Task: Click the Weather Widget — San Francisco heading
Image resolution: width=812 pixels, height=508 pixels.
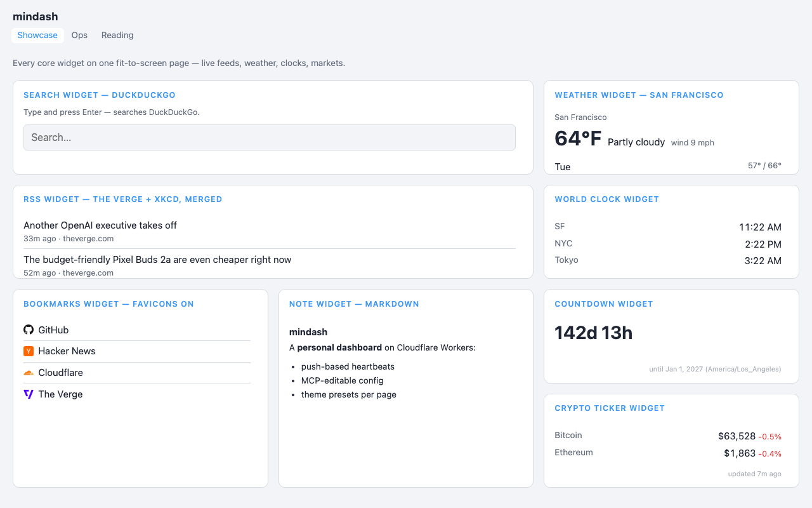Action: pyautogui.click(x=639, y=95)
